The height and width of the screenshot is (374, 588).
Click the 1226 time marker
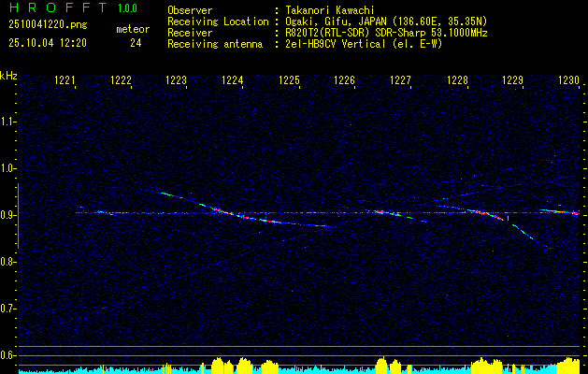coord(345,80)
